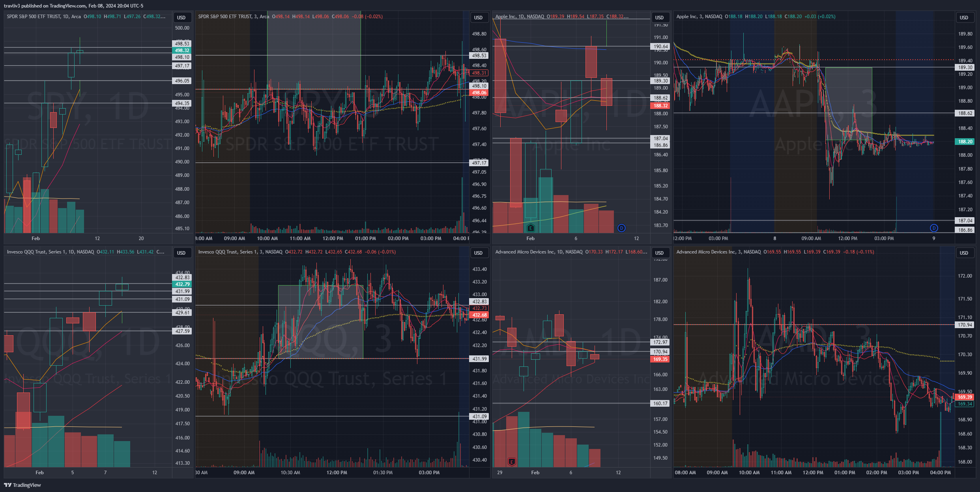
Task: Click the green 188.20 price label on Apple 3-minute
Action: [x=965, y=142]
